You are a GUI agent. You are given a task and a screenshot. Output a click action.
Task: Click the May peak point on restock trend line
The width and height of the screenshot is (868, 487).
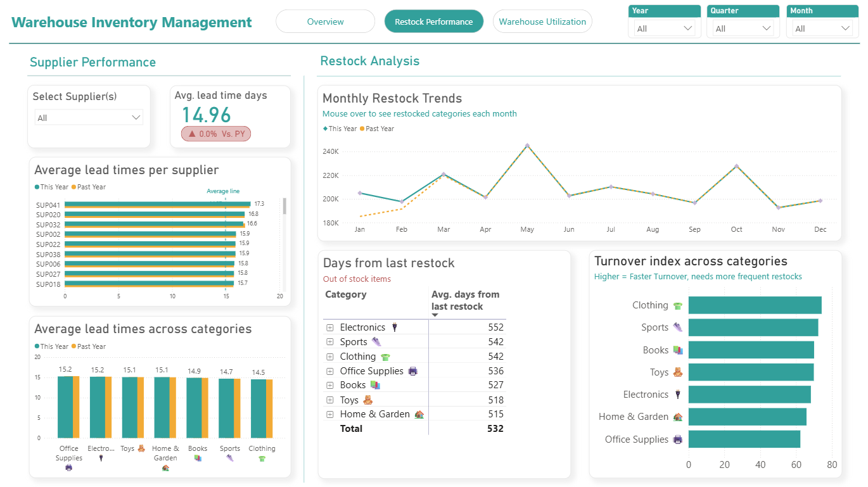click(x=527, y=145)
